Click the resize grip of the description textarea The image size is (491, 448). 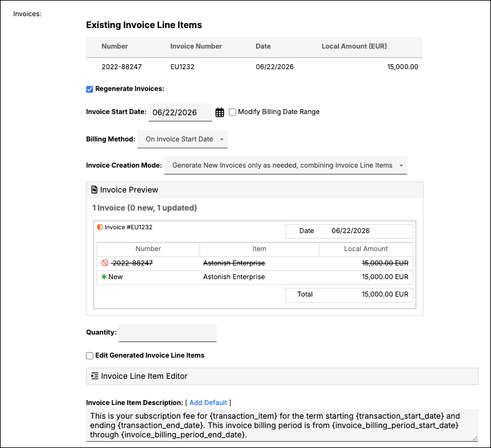pos(475,438)
